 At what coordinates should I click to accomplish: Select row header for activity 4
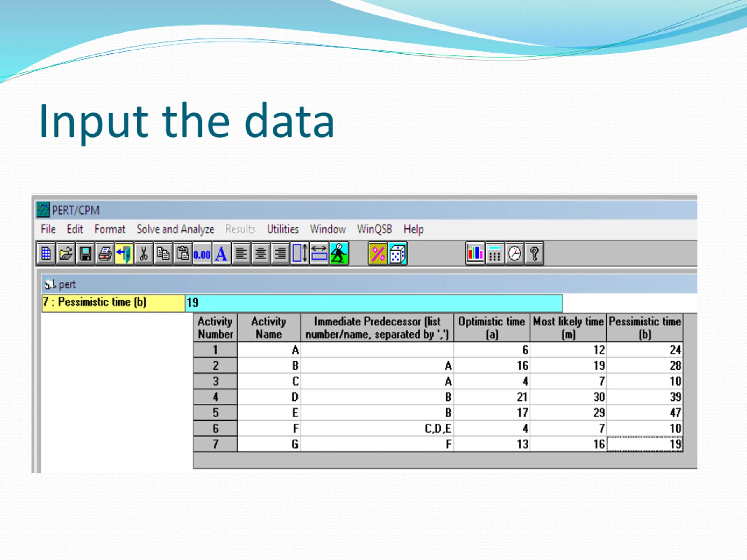[x=215, y=397]
